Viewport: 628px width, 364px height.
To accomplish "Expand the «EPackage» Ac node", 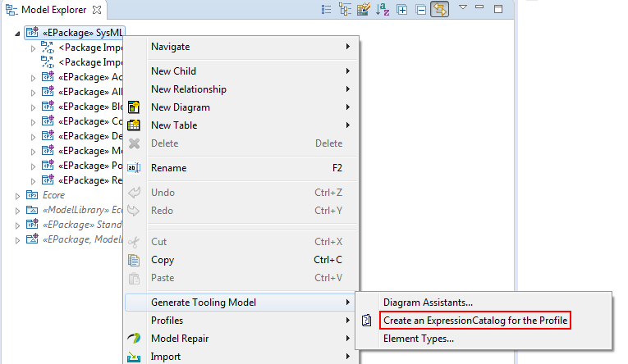I will point(33,78).
